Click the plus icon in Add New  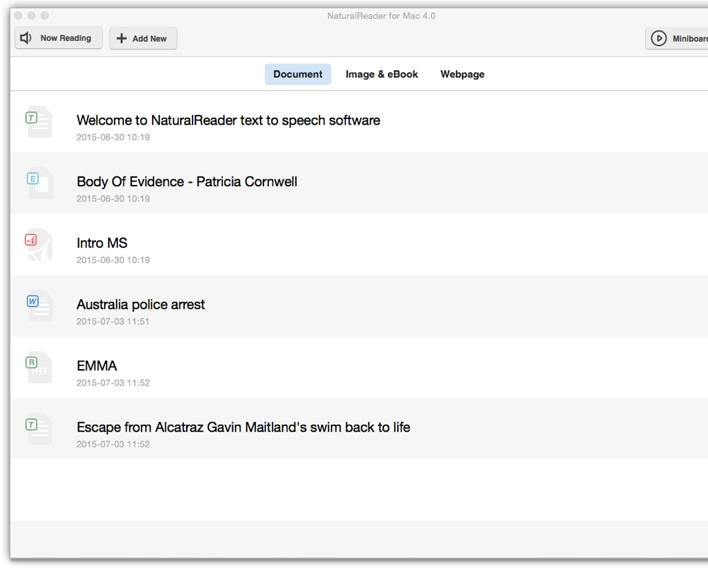tap(121, 38)
